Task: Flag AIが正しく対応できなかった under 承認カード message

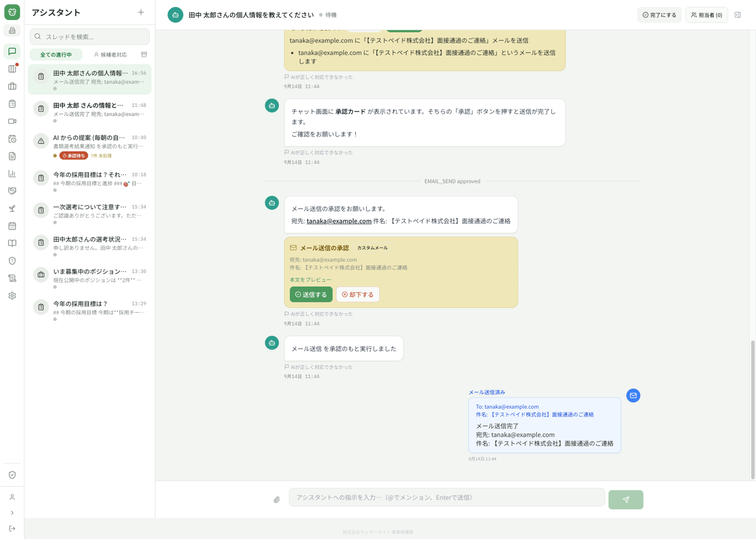Action: pyautogui.click(x=319, y=153)
